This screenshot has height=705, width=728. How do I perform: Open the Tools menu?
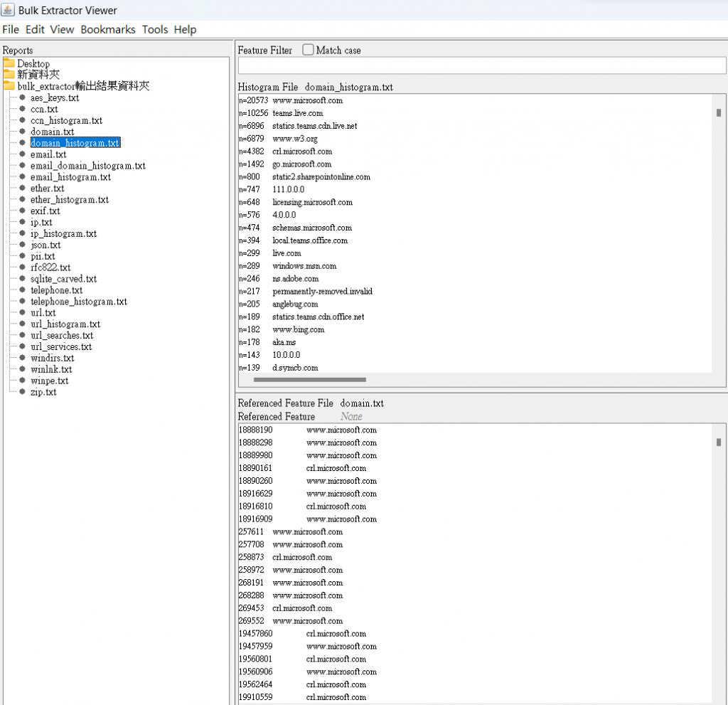point(154,30)
